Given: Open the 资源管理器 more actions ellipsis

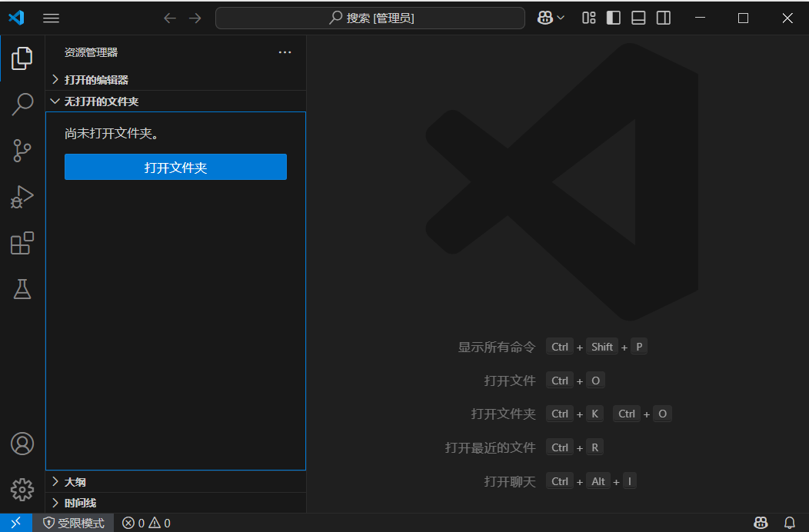Looking at the screenshot, I should click(285, 52).
